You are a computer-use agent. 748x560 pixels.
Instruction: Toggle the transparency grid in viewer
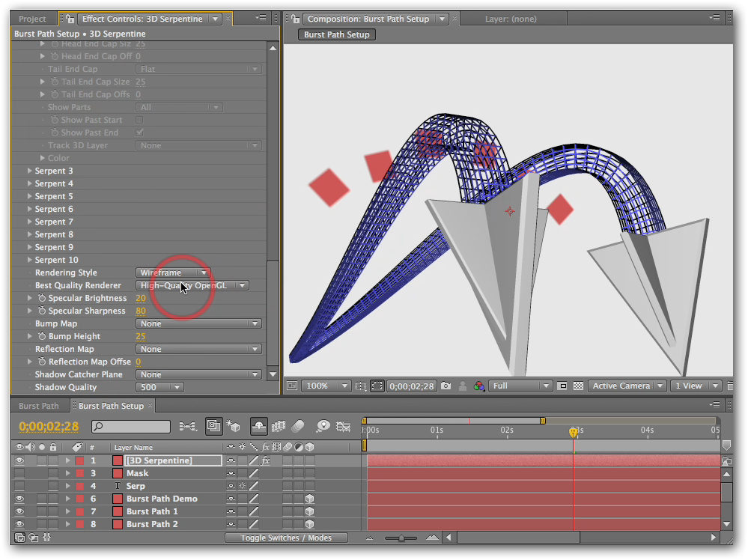point(578,386)
